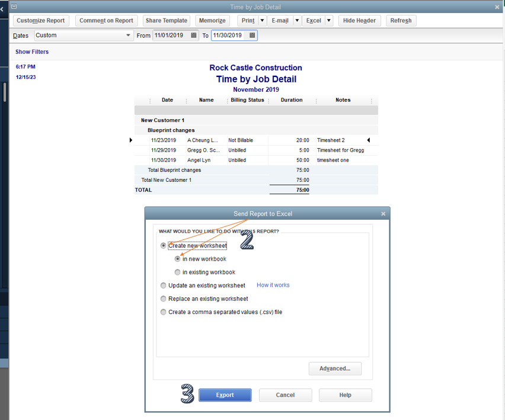Select Update an existing worksheet option
This screenshot has width=505, height=420.
click(x=163, y=286)
